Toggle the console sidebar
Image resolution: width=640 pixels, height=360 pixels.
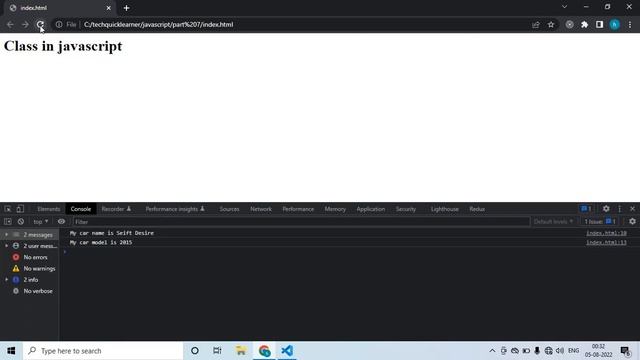pyautogui.click(x=8, y=222)
